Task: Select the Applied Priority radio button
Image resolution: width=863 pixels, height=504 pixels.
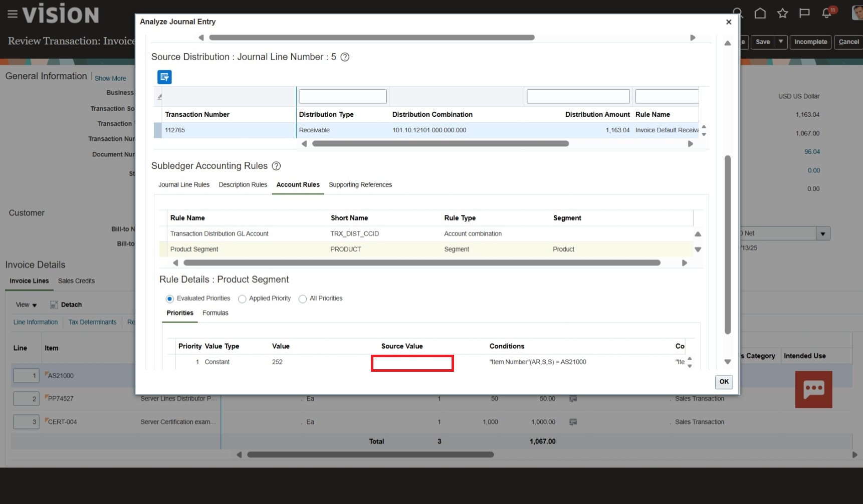Action: click(x=242, y=299)
